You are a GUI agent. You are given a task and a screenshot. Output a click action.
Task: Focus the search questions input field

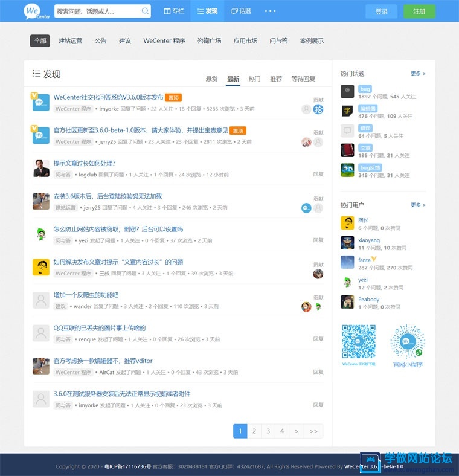click(x=97, y=11)
